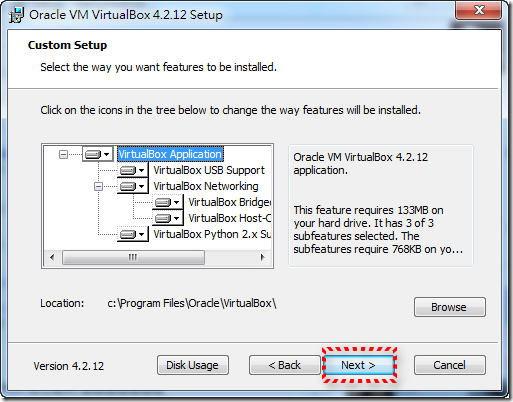Click the VirtualBox installer icon in title bar
Screen dimensions: 513x402
point(17,15)
